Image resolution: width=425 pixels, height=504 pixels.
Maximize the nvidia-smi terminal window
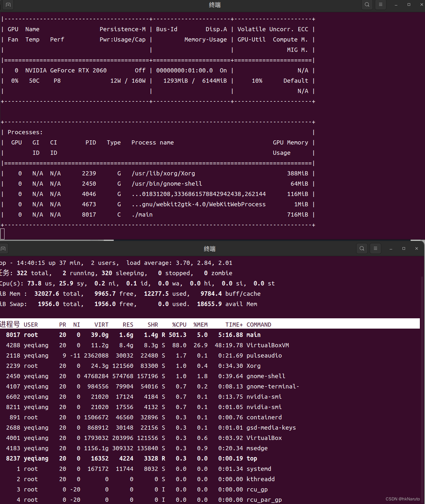click(x=408, y=5)
